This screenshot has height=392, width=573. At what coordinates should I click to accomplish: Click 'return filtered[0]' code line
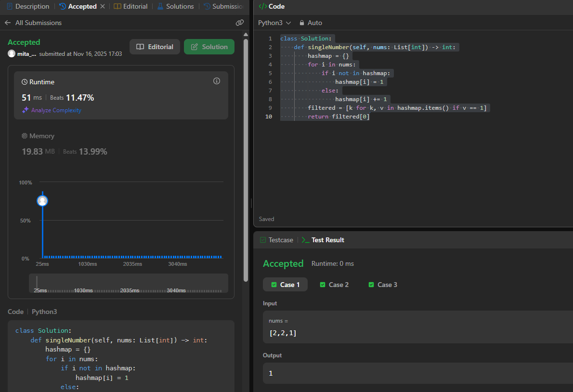[x=339, y=117]
